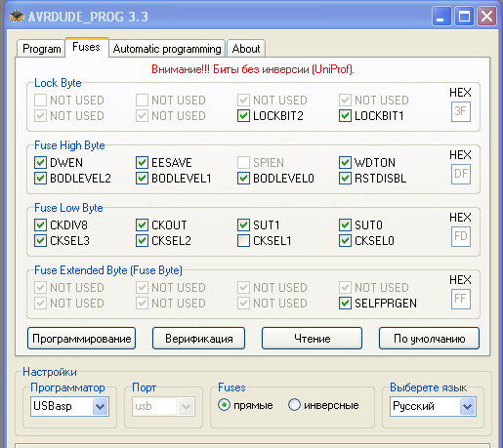This screenshot has width=503, height=448.
Task: Click the Fuse Low Byte group label
Action: 68,208
